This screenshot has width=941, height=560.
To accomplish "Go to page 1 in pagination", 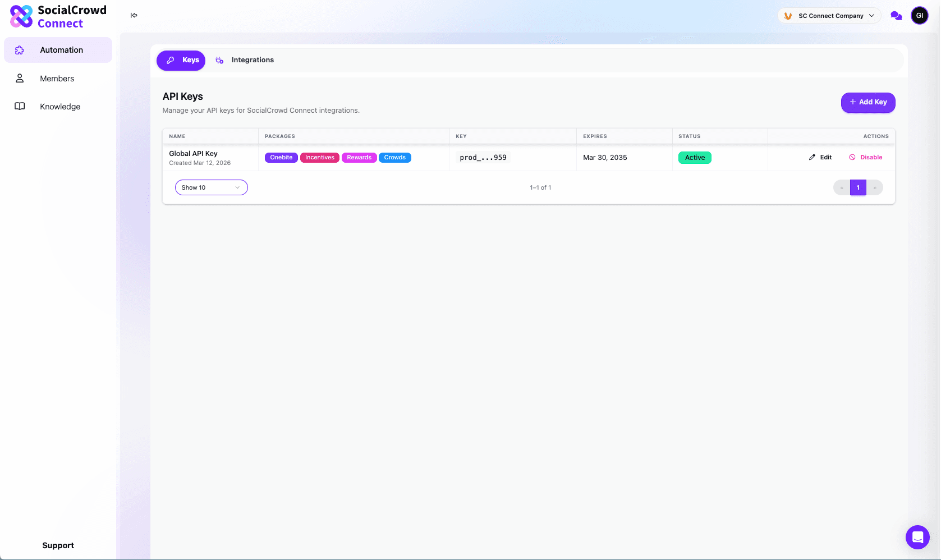I will [x=858, y=187].
